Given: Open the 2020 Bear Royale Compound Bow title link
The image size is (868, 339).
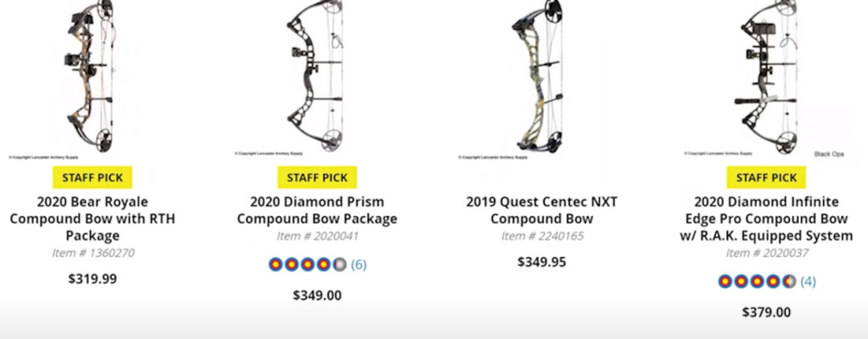Looking at the screenshot, I should 92,219.
